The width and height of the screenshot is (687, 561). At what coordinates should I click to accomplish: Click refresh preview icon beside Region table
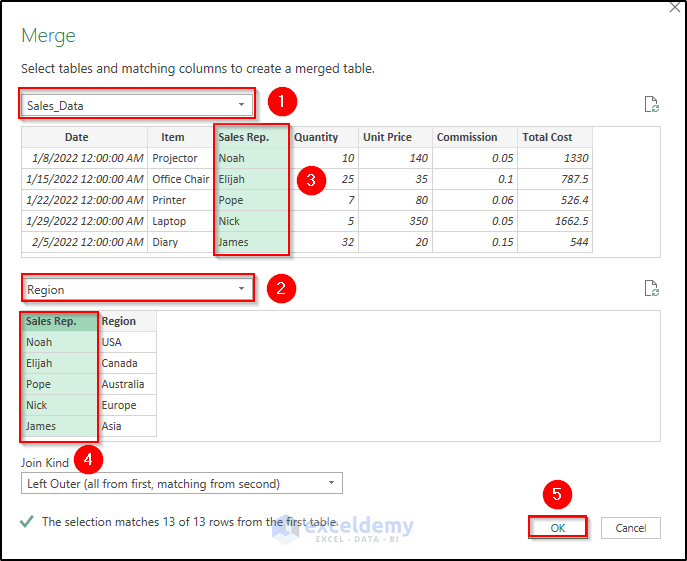click(x=651, y=289)
